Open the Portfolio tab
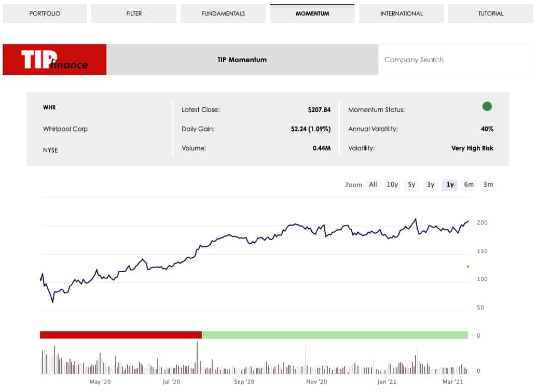 point(45,13)
